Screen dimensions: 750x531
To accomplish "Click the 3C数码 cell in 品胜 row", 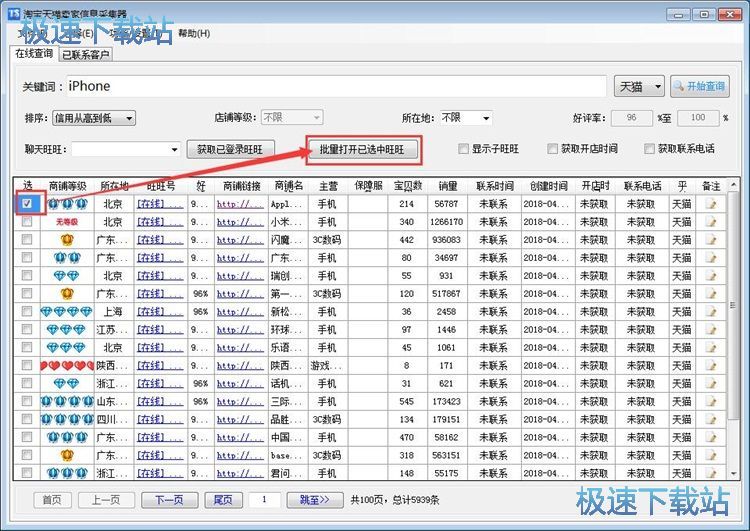I will pyautogui.click(x=327, y=420).
